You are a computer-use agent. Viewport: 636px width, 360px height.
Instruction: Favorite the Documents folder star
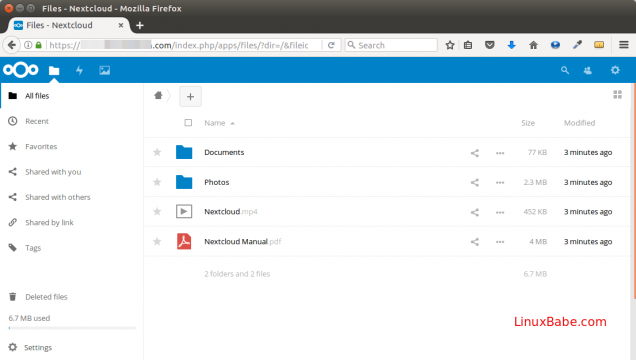157,152
